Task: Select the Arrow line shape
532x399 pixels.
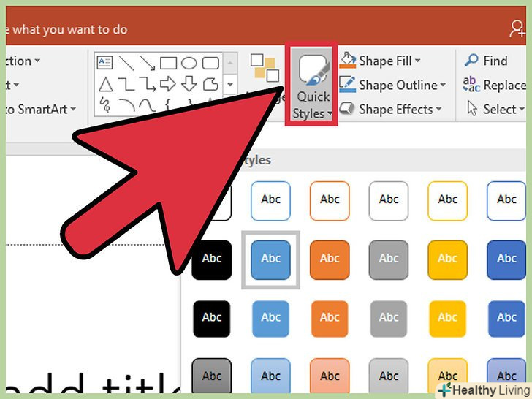Action: click(148, 63)
